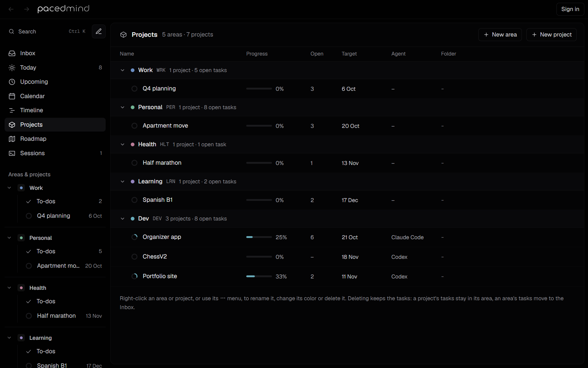Viewport: 588px width, 368px height.
Task: Click Organizer app 25% progress bar
Action: [259, 237]
